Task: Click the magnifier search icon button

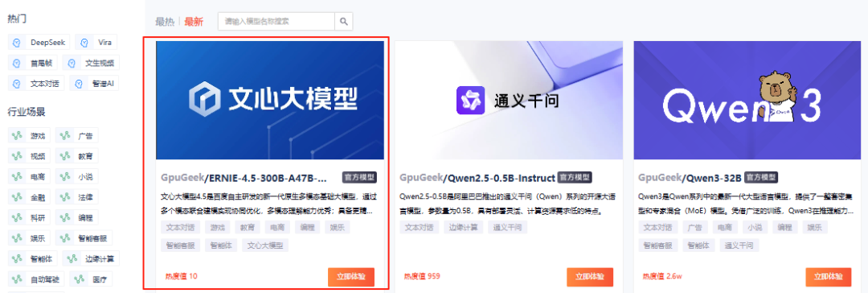Action: [x=344, y=22]
